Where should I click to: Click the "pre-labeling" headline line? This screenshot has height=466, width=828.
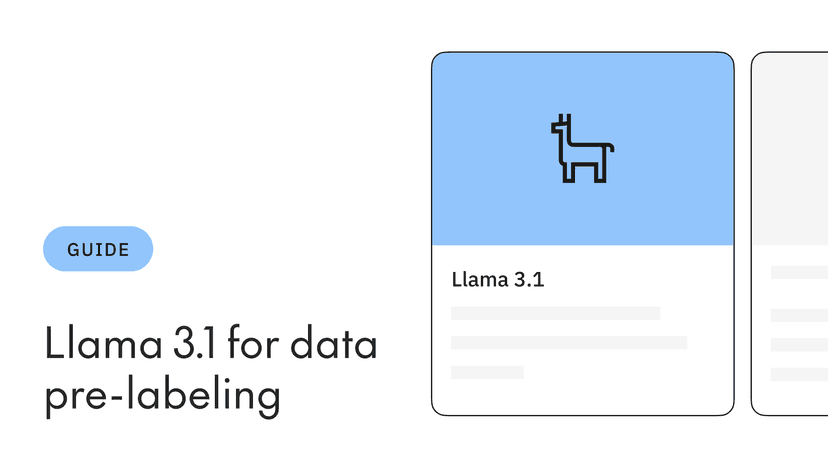point(162,397)
